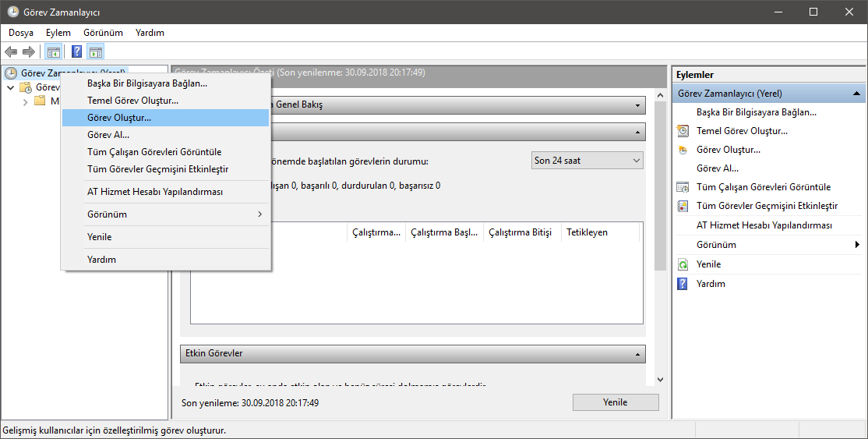Image resolution: width=868 pixels, height=439 pixels.
Task: Toggle the console tree pane icon
Action: pyautogui.click(x=54, y=52)
